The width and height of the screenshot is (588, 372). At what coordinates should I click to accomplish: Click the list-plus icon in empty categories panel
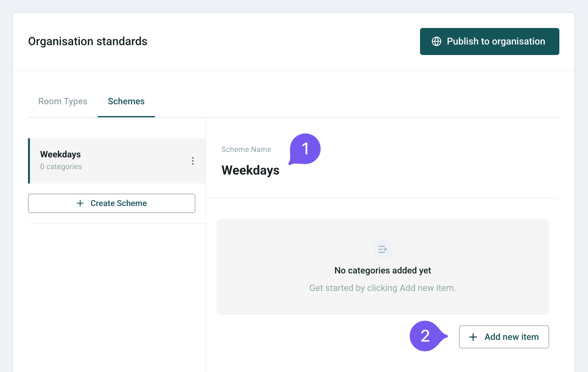tap(382, 249)
